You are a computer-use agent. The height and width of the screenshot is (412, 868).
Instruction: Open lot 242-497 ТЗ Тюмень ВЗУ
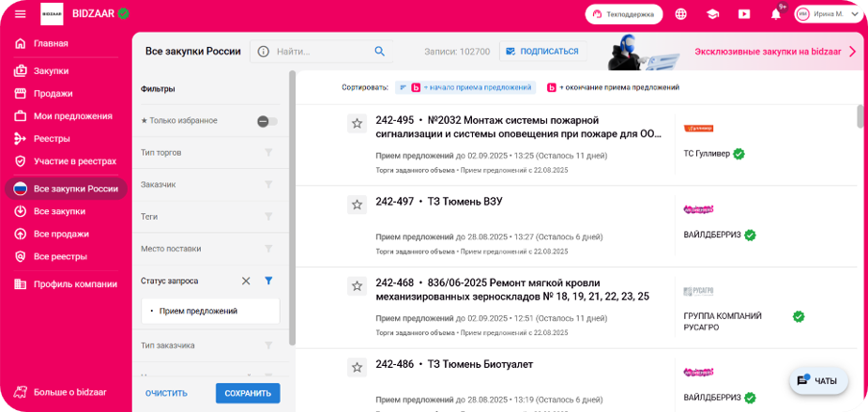click(x=438, y=202)
